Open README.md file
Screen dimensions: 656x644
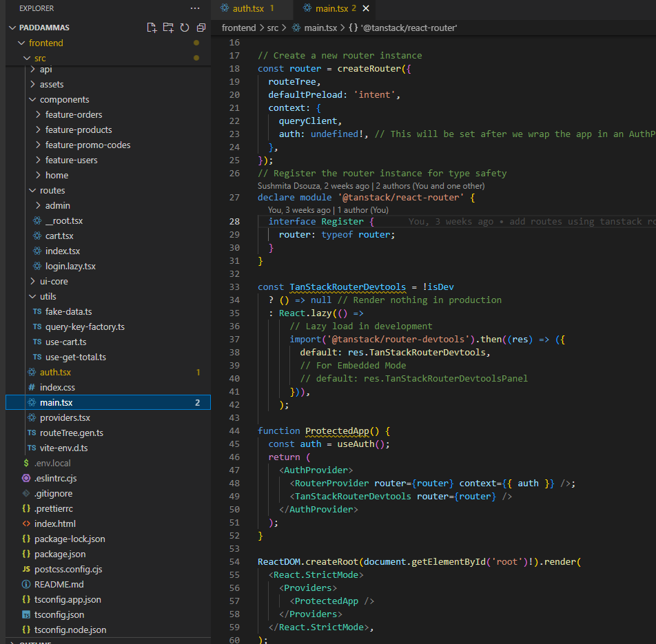[59, 585]
